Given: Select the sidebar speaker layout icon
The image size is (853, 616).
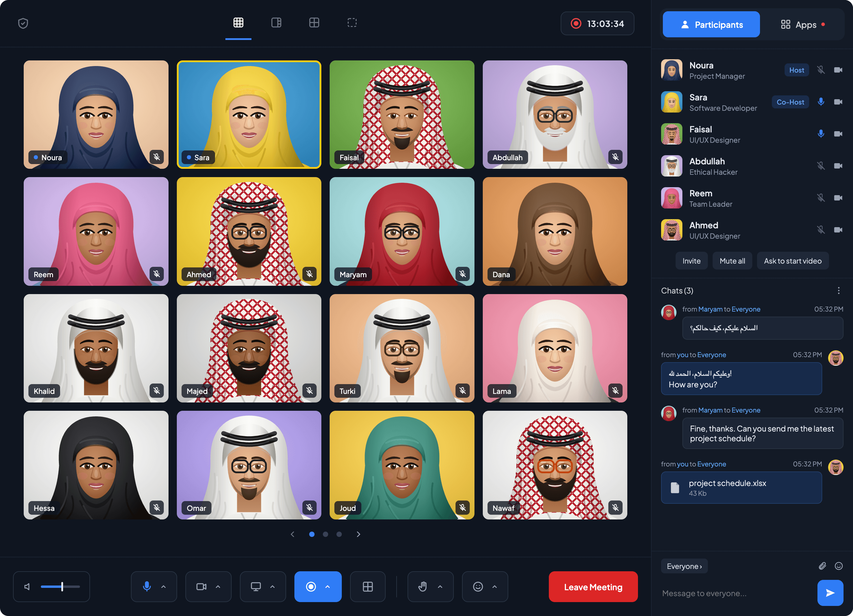Looking at the screenshot, I should (x=276, y=23).
